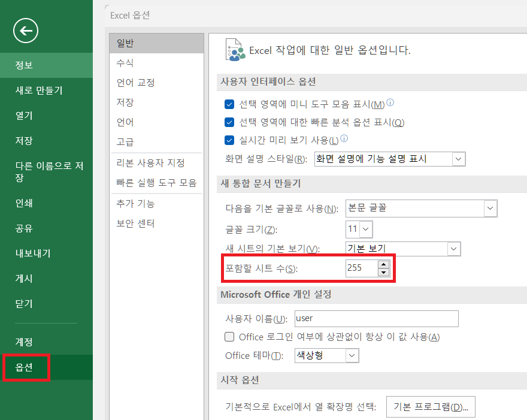Toggle 실시간 미리 보기 사용 off
This screenshot has height=420, width=527.
point(229,140)
